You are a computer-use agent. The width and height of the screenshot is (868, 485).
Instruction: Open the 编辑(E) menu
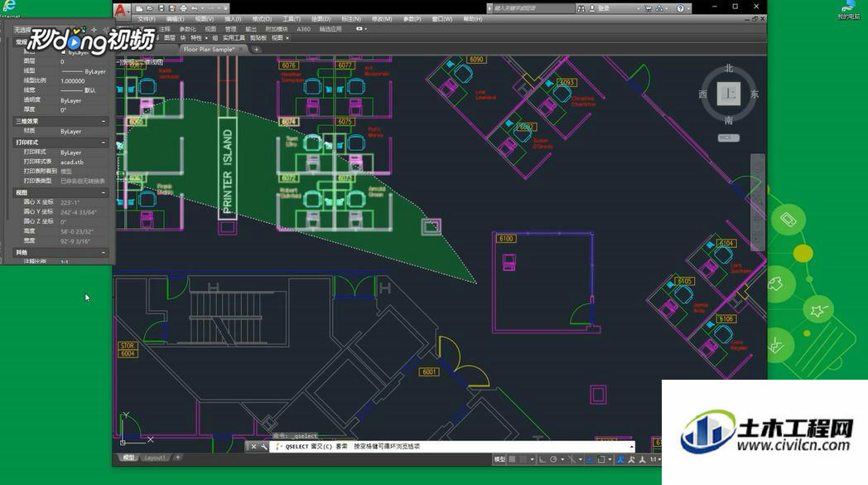[176, 19]
